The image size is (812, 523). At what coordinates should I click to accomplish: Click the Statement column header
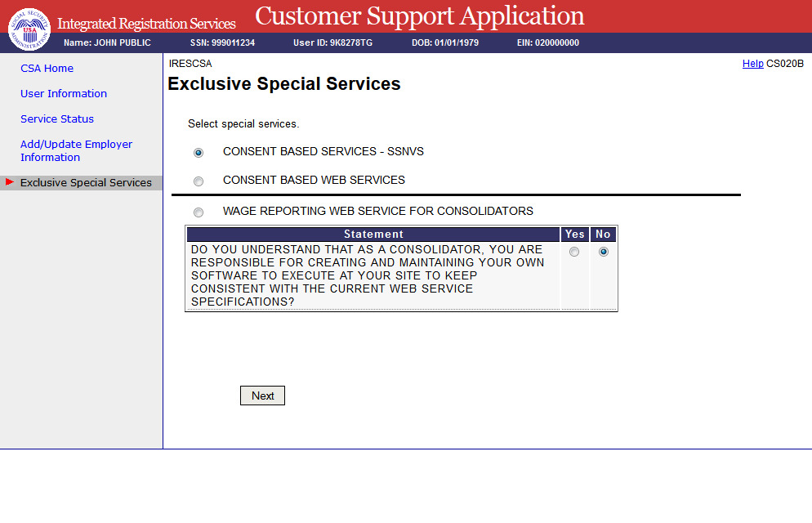point(373,234)
